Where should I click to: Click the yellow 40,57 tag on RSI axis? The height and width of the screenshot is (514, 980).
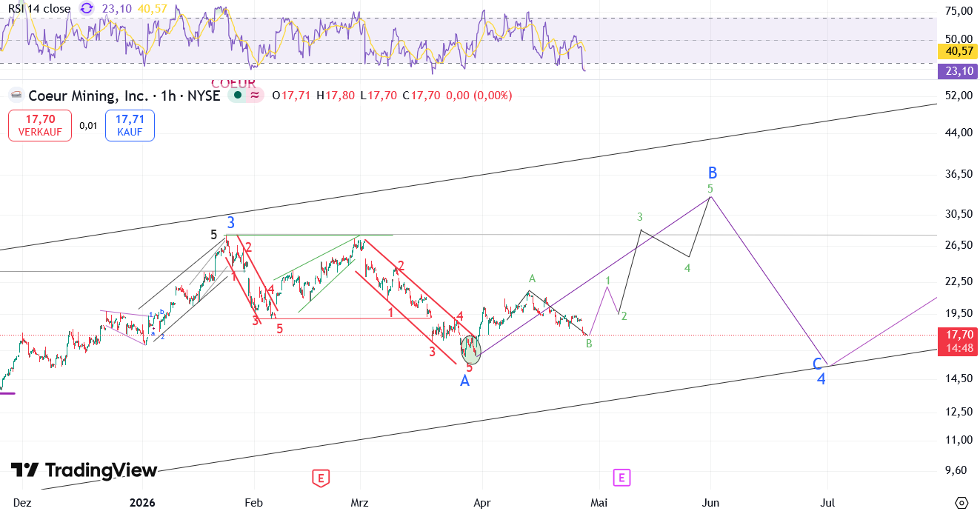(959, 51)
